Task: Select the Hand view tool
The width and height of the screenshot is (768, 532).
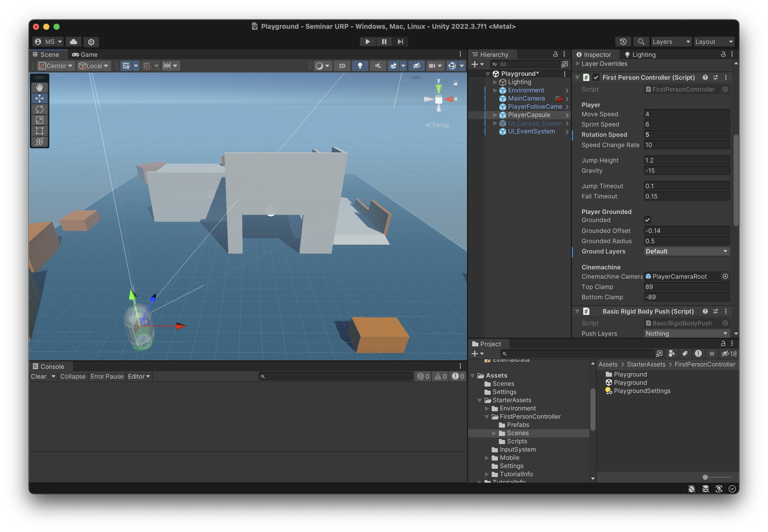Action: (39, 87)
